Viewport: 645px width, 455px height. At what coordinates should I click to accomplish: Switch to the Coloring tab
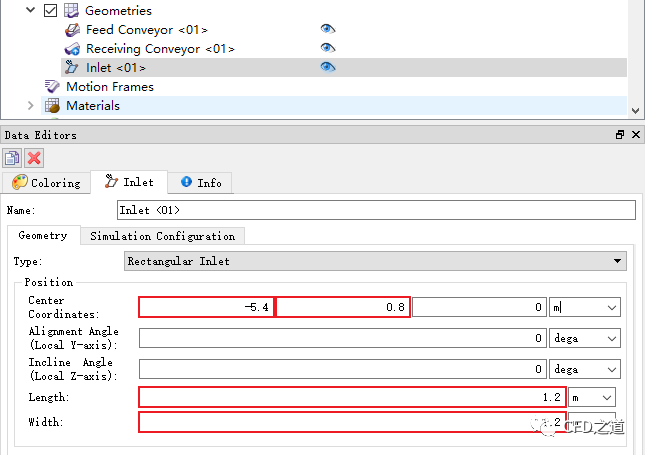46,183
